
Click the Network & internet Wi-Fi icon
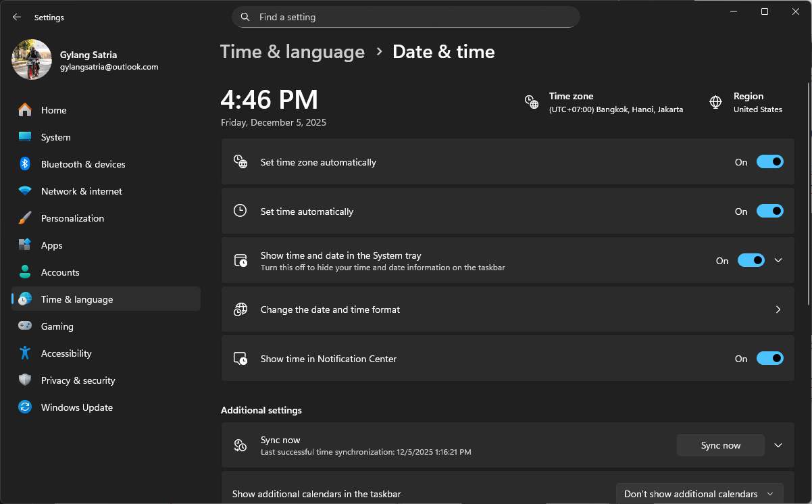click(x=25, y=191)
